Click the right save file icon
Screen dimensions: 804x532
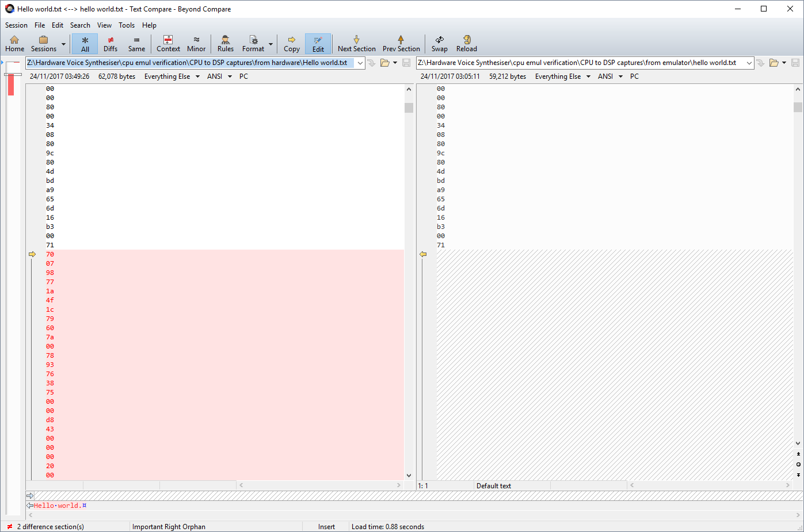pos(795,63)
